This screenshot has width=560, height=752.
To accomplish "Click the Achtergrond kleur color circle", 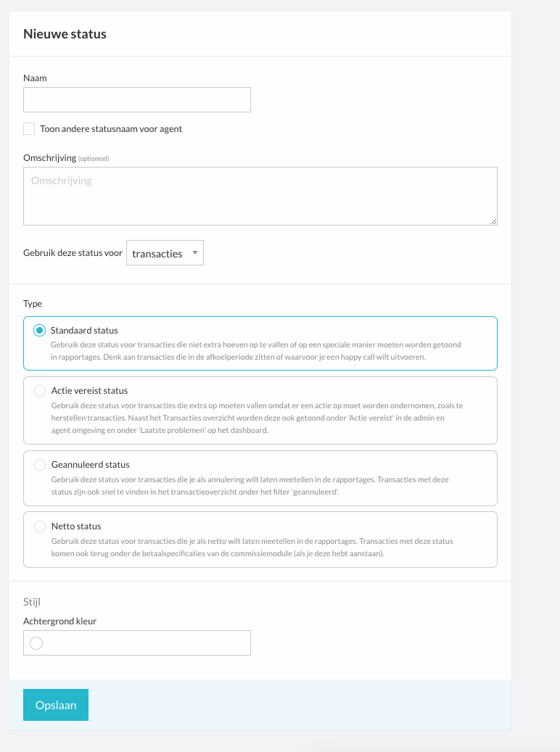I will coord(36,643).
